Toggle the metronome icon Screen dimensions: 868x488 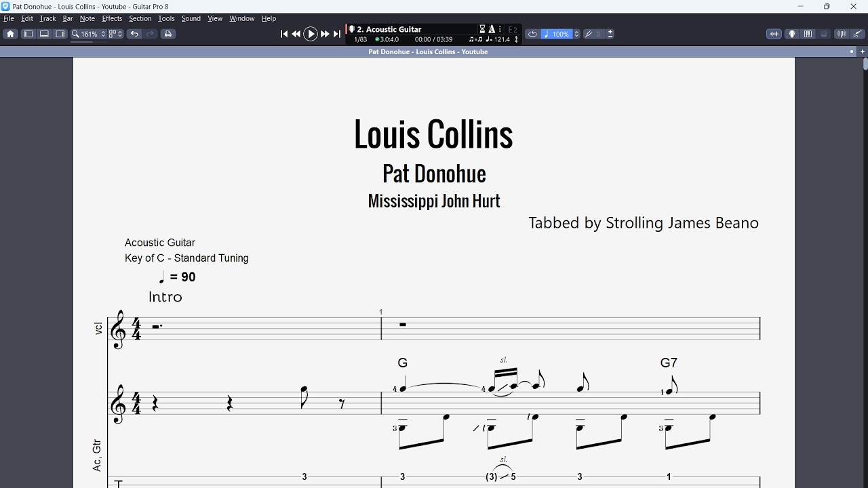(492, 29)
